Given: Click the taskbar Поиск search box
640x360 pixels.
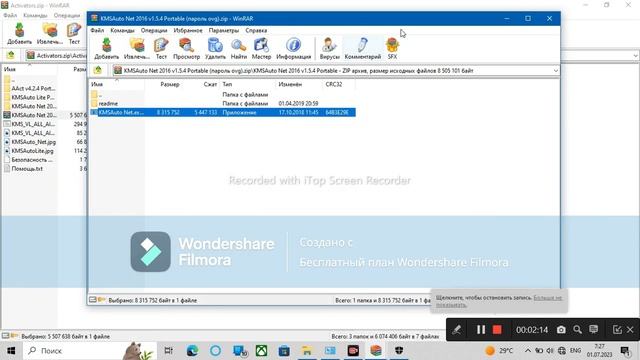Looking at the screenshot, I should [x=90, y=351].
